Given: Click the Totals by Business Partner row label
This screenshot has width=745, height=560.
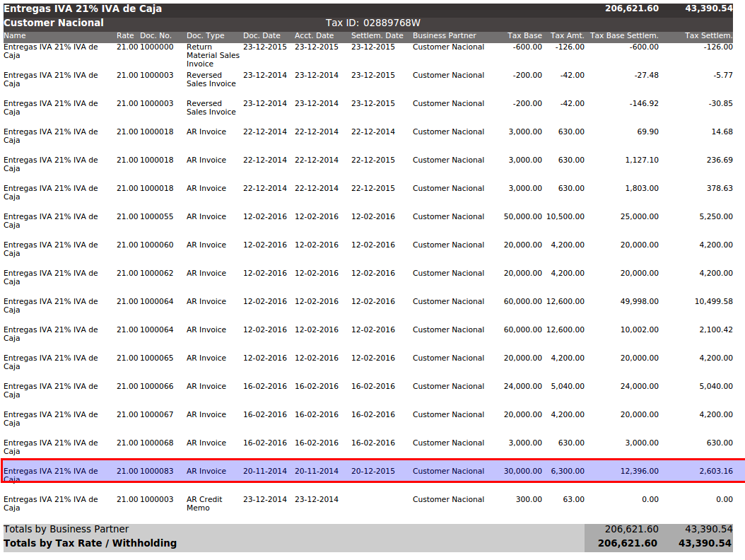Looking at the screenshot, I should click(x=66, y=530).
